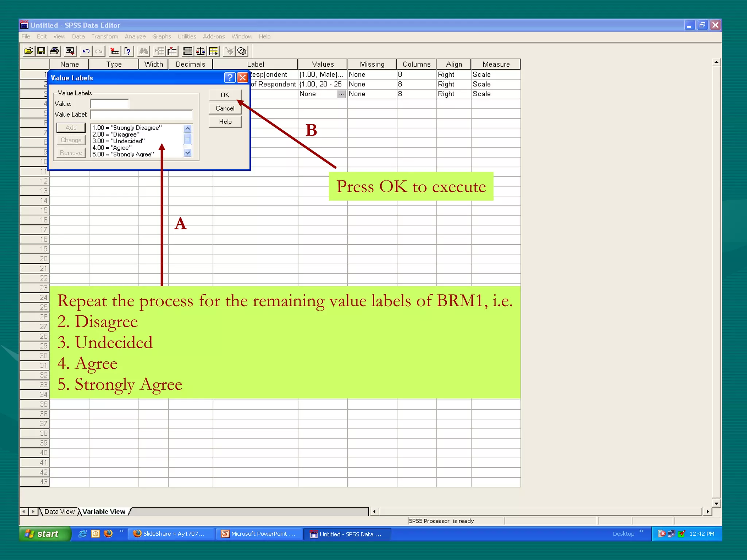
Task: Click the Select Cases toolbar icon
Action: coord(214,51)
